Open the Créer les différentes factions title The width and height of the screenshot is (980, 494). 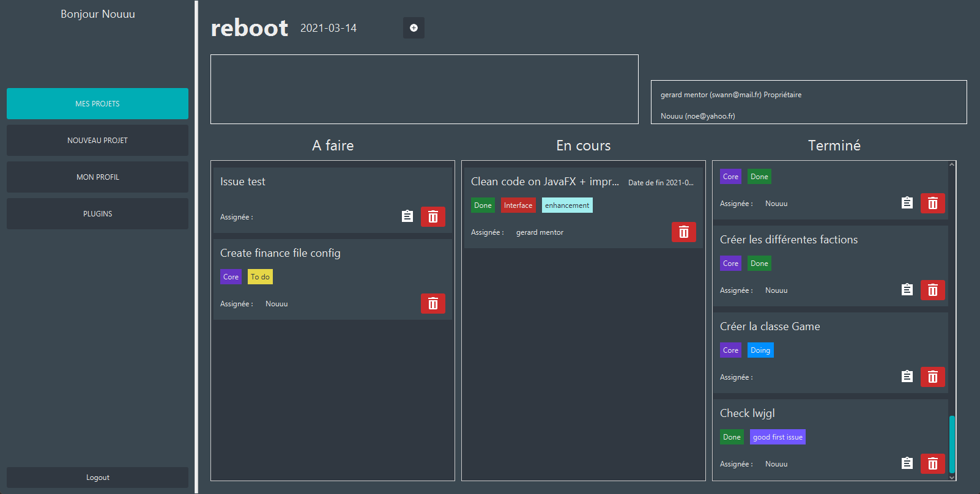[x=789, y=240]
